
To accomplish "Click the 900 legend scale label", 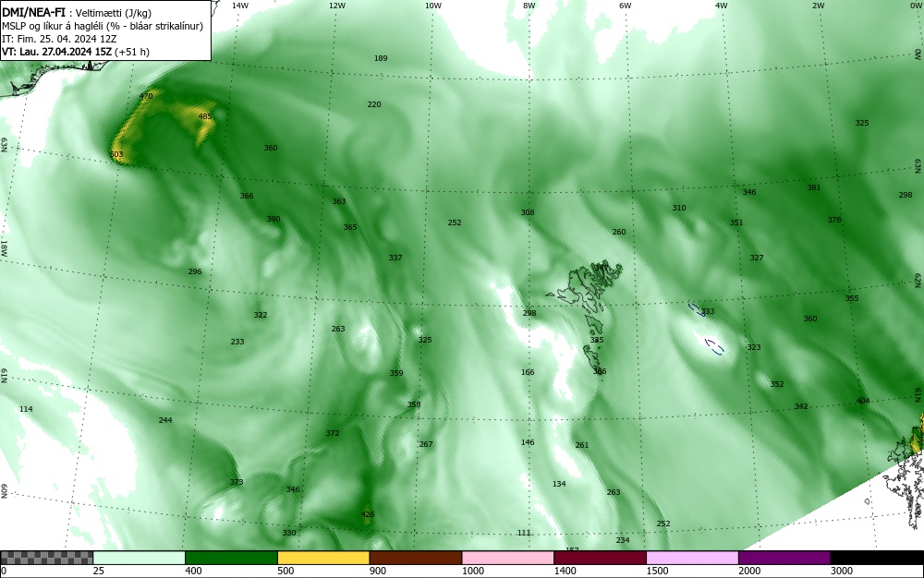I will click(378, 571).
